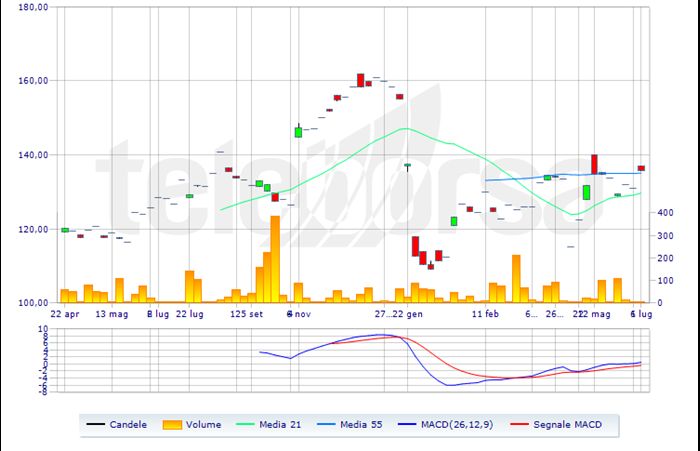Select the Media 21 legend entry
The image size is (700, 451).
coord(268,425)
